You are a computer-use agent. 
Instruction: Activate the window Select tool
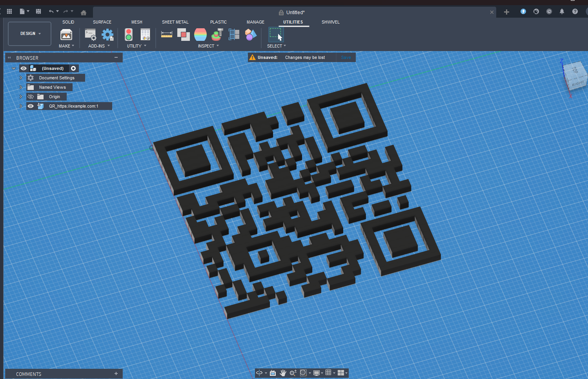[x=276, y=35]
